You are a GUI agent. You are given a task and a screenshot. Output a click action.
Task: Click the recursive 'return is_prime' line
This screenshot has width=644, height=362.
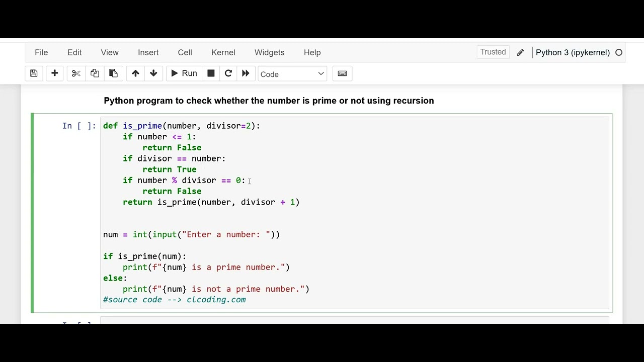click(211, 202)
